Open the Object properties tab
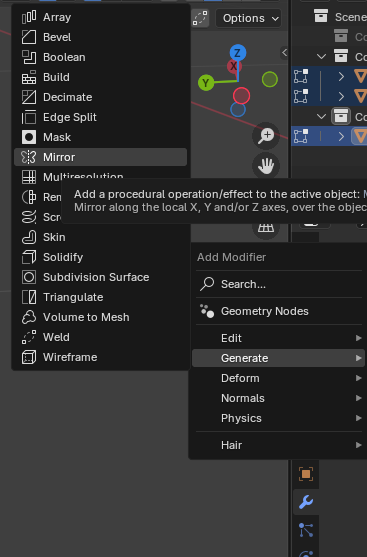The image size is (367, 557). click(x=306, y=474)
